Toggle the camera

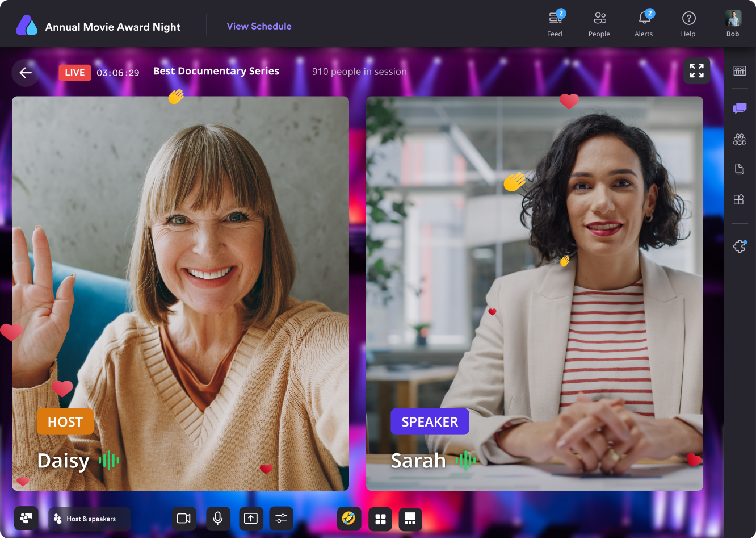(184, 519)
